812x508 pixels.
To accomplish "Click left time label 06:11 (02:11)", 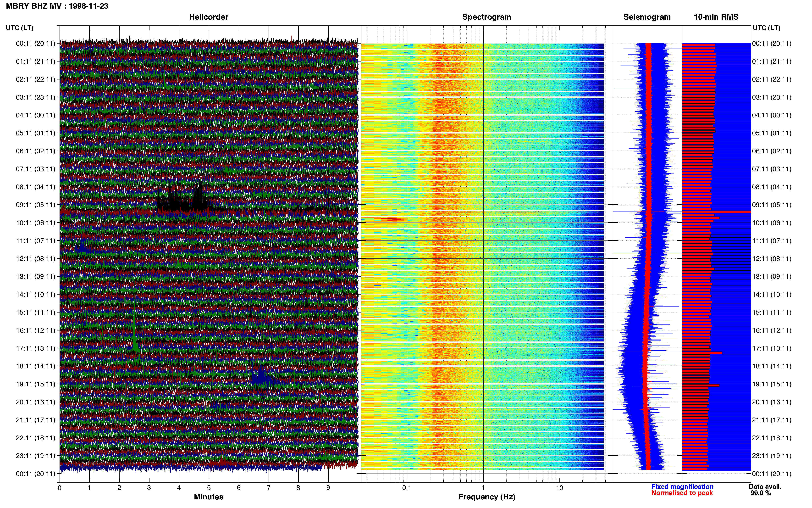I will (36, 151).
